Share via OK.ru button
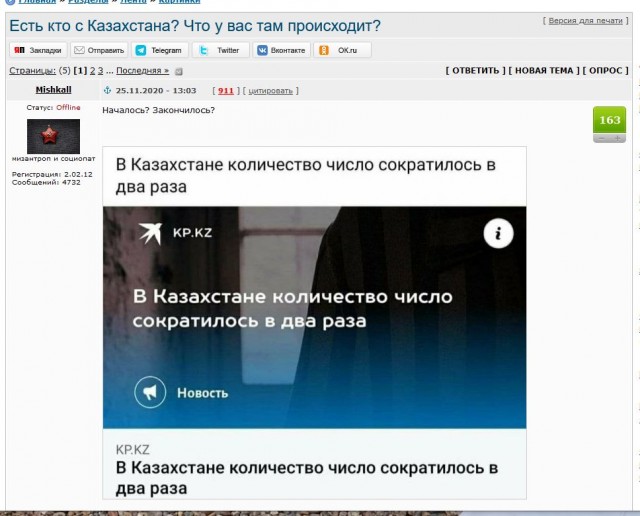640x516 pixels. (342, 50)
